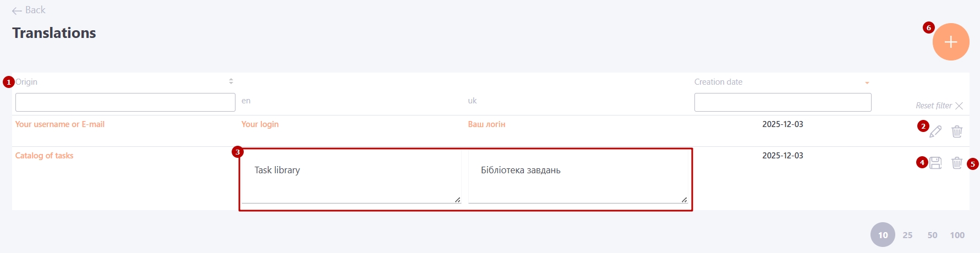The width and height of the screenshot is (980, 253).
Task: Reset the table filter
Action: pos(939,106)
